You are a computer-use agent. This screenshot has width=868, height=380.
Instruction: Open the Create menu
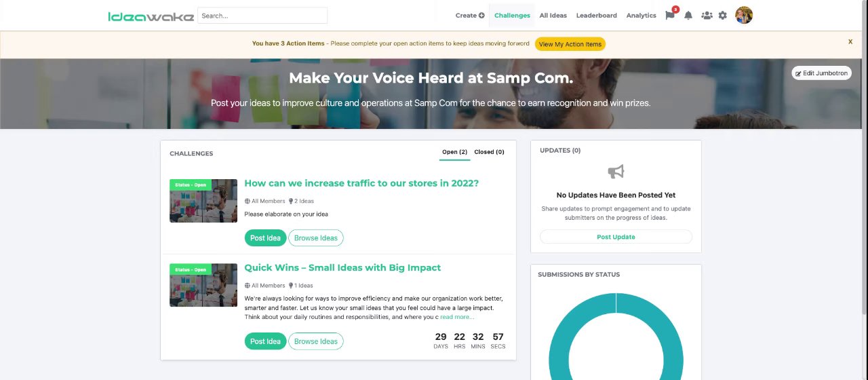[x=470, y=16]
